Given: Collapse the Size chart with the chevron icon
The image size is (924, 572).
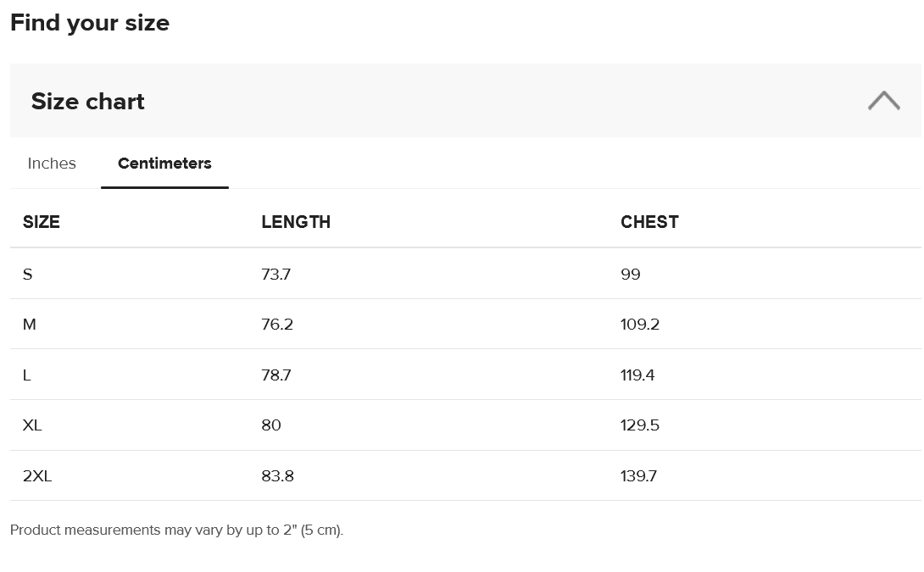Looking at the screenshot, I should tap(883, 101).
